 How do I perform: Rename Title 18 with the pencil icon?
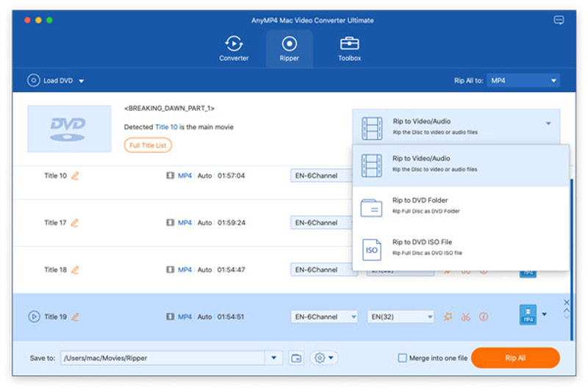tap(75, 270)
